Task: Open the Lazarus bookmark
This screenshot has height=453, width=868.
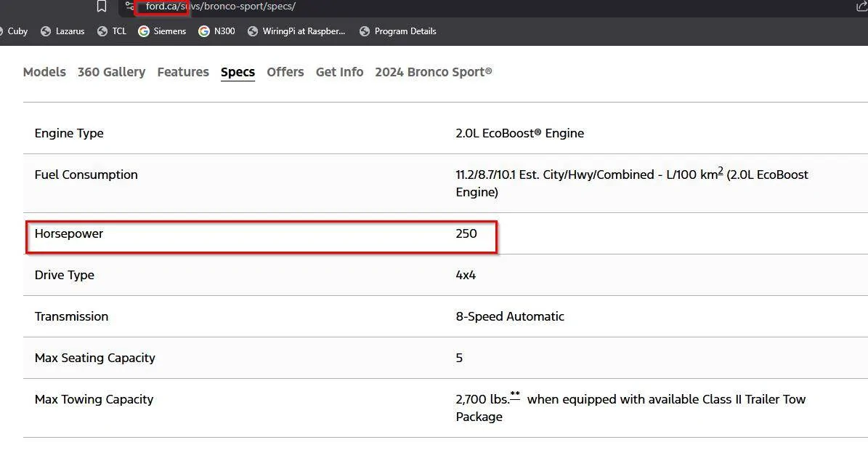Action: (62, 31)
